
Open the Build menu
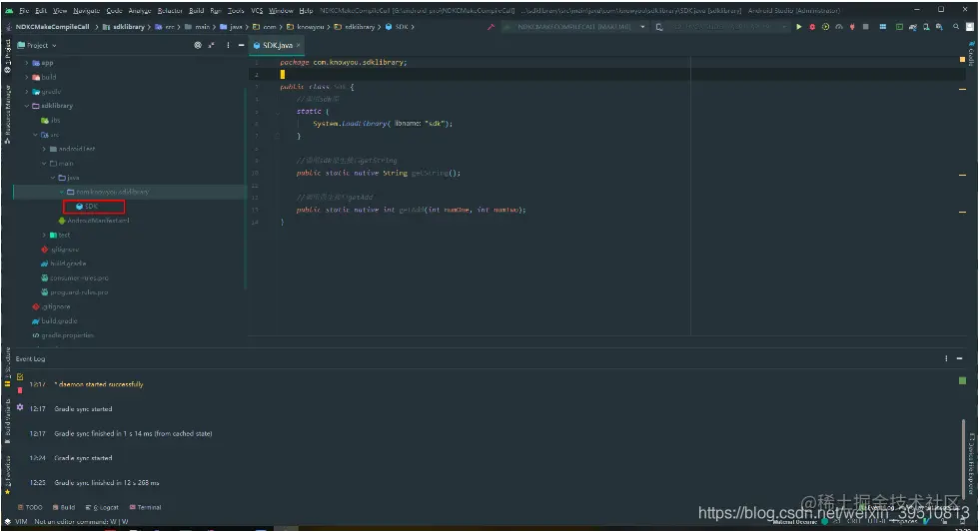[196, 11]
